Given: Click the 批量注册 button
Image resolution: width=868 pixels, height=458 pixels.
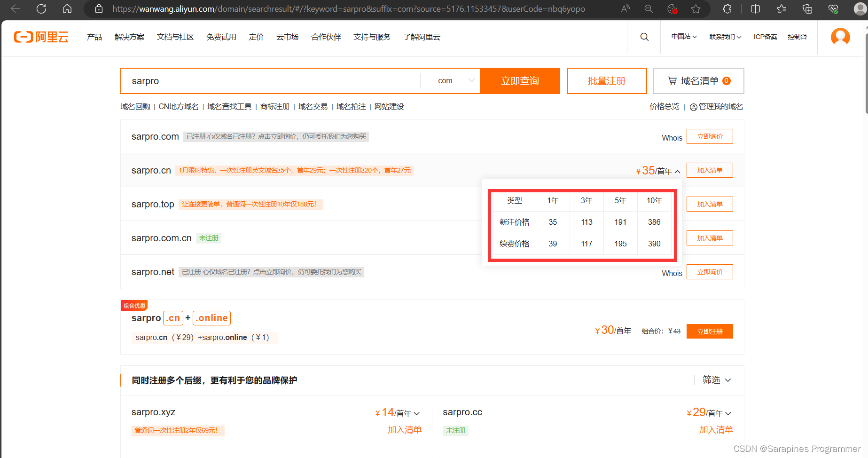Looking at the screenshot, I should (x=606, y=81).
